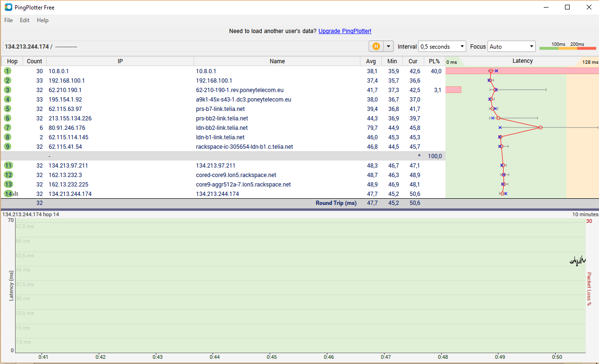Screen dimensions: 599x364
Task: Select hop 7 green number icon
Action: (x=8, y=127)
